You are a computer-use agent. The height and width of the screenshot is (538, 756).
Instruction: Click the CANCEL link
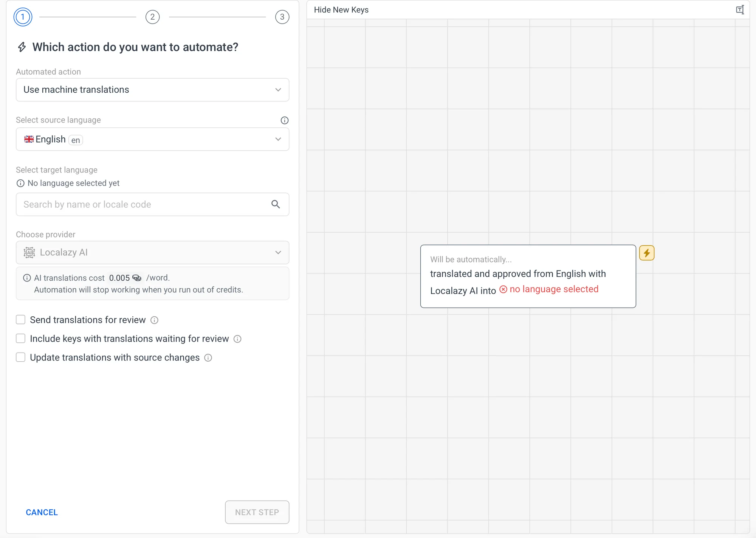click(x=42, y=512)
